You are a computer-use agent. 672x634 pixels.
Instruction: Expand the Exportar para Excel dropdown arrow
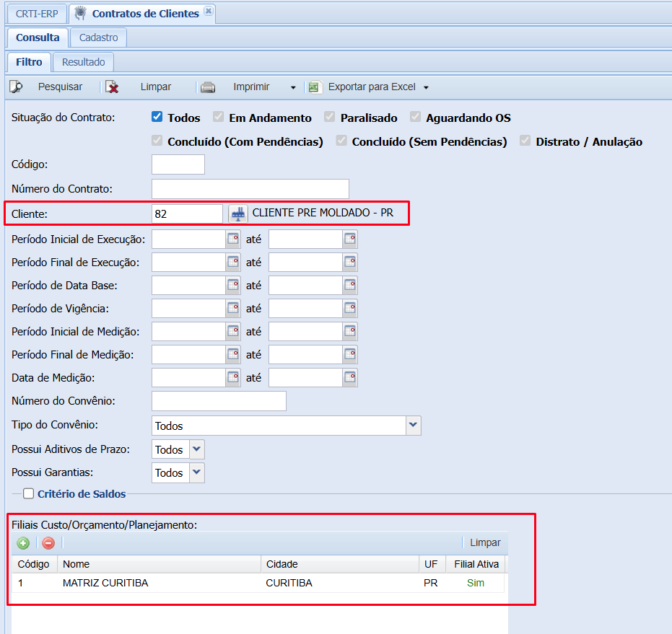[426, 87]
